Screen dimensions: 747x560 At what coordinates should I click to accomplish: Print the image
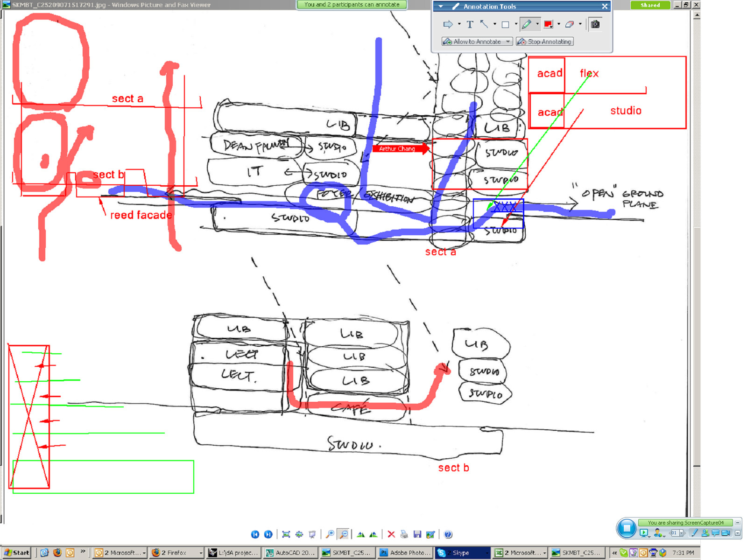click(x=404, y=534)
